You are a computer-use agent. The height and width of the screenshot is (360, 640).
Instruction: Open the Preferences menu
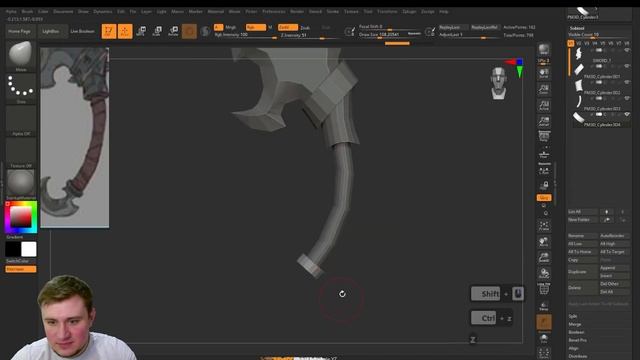point(273,11)
